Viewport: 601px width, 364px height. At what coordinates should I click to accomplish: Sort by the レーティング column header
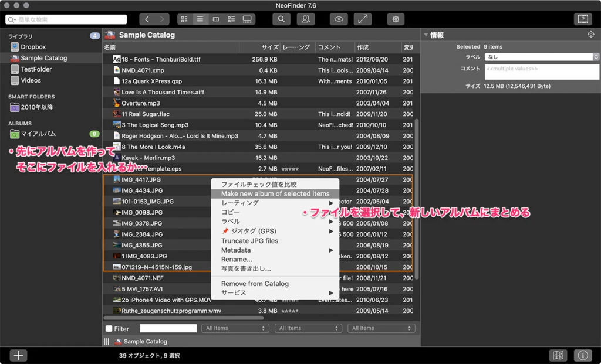(298, 47)
